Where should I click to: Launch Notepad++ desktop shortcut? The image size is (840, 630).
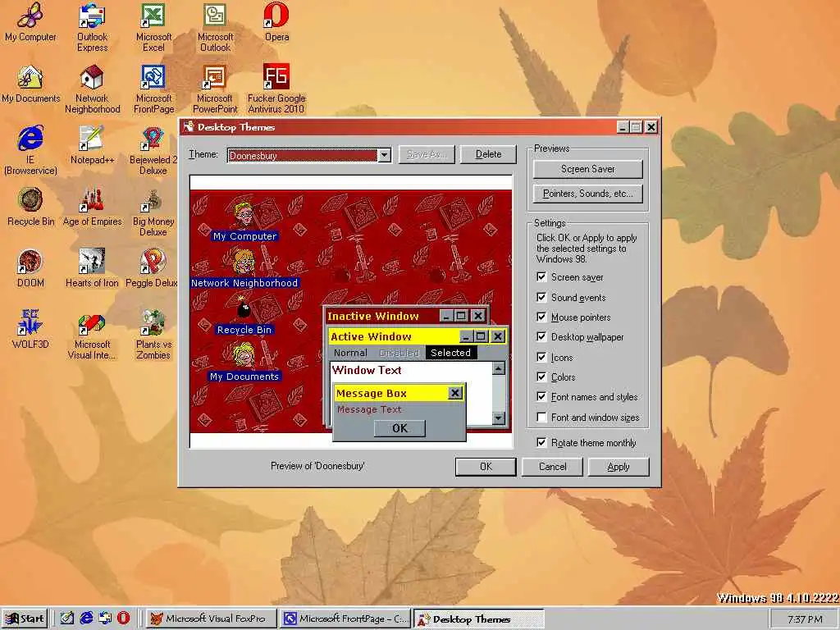pos(92,145)
